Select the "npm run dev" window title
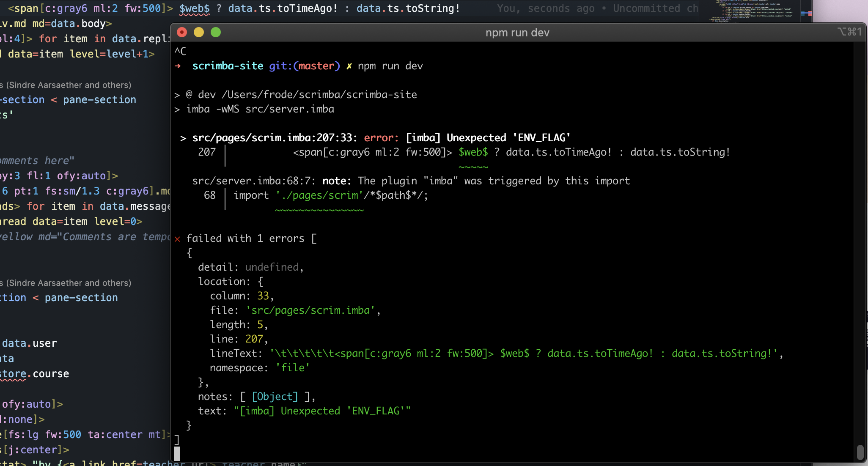The width and height of the screenshot is (868, 466). click(517, 32)
